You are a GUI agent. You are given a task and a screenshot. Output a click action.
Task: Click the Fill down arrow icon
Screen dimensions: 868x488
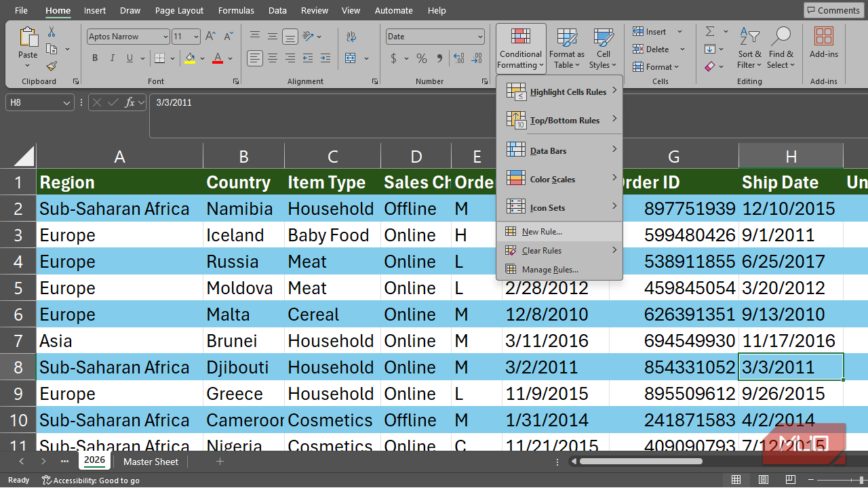point(710,49)
